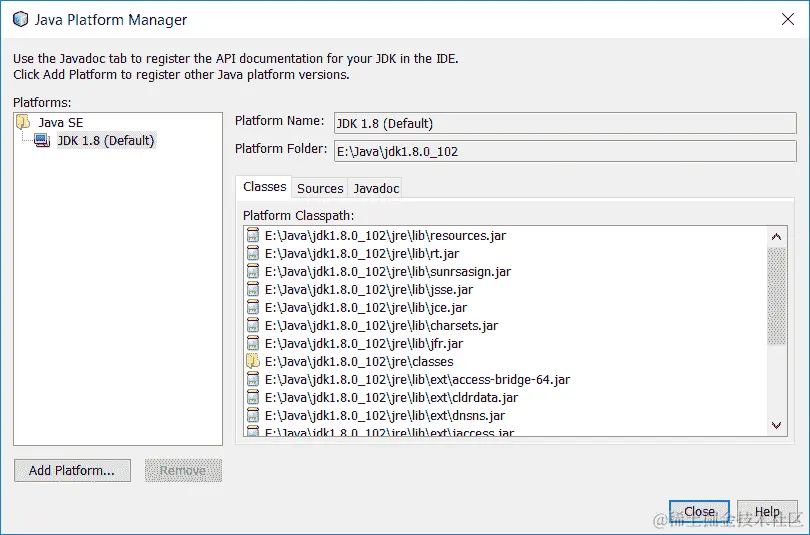810x535 pixels.
Task: Click the classpath vertical scrollbar thumb
Action: click(x=776, y=296)
